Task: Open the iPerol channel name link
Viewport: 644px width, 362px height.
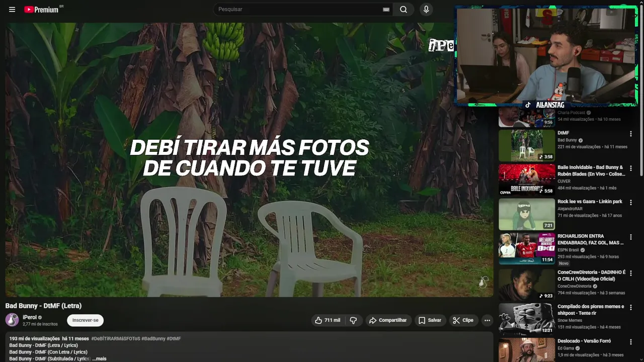Action: [x=30, y=317]
